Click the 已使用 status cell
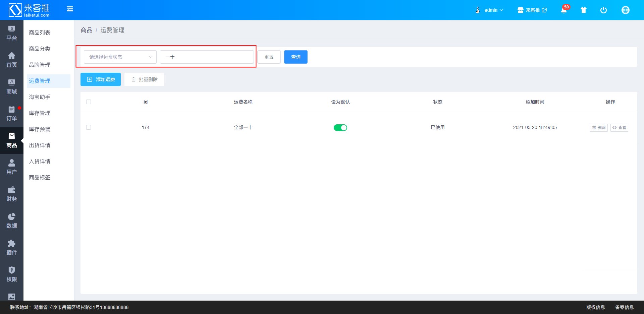 coord(438,127)
